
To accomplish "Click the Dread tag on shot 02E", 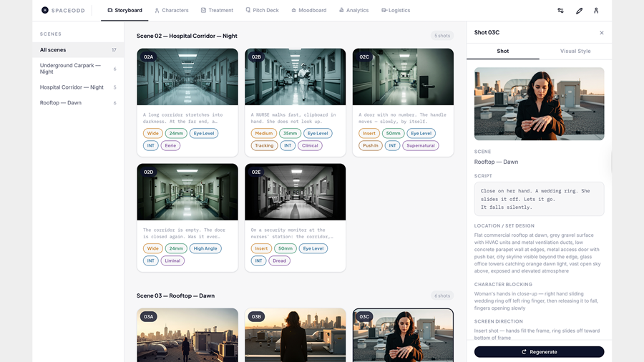I will 279,260.
